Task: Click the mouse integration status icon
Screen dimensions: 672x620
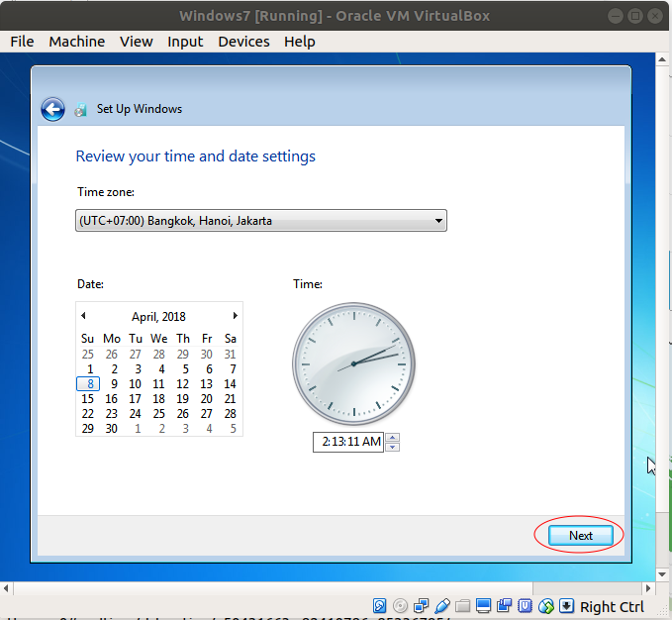Action: coord(546,606)
